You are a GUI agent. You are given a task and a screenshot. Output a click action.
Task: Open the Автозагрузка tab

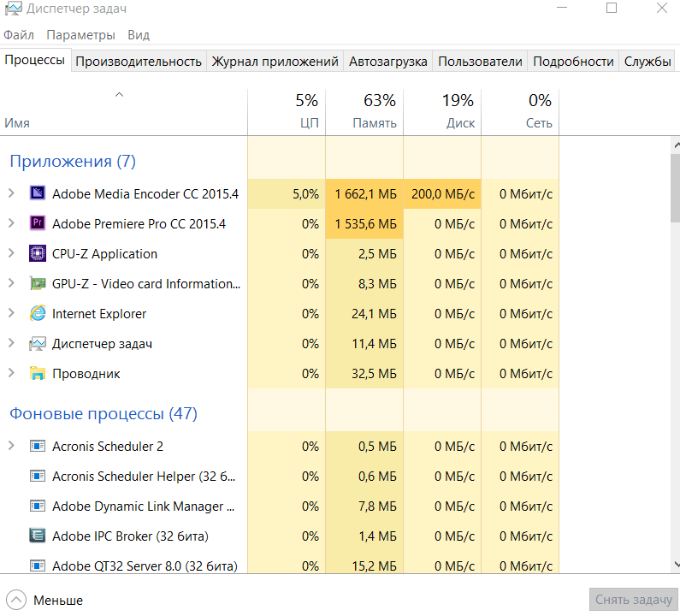tap(388, 61)
